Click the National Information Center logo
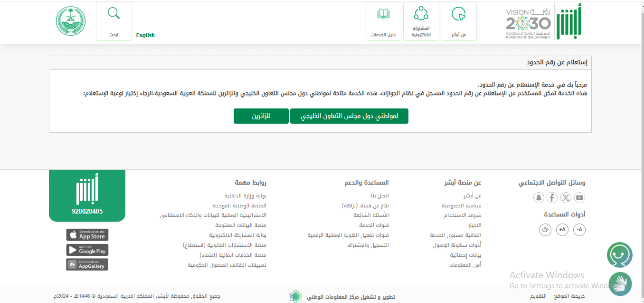Screen dimensions: 644x303 pyautogui.click(x=296, y=296)
